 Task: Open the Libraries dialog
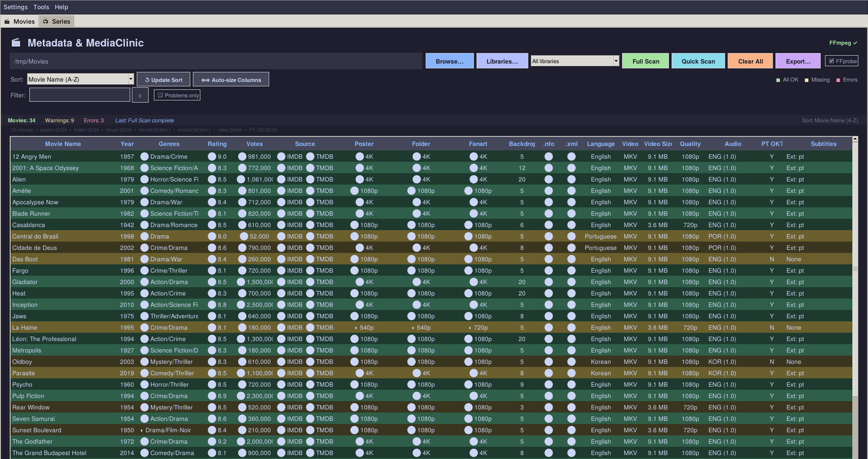coord(502,61)
